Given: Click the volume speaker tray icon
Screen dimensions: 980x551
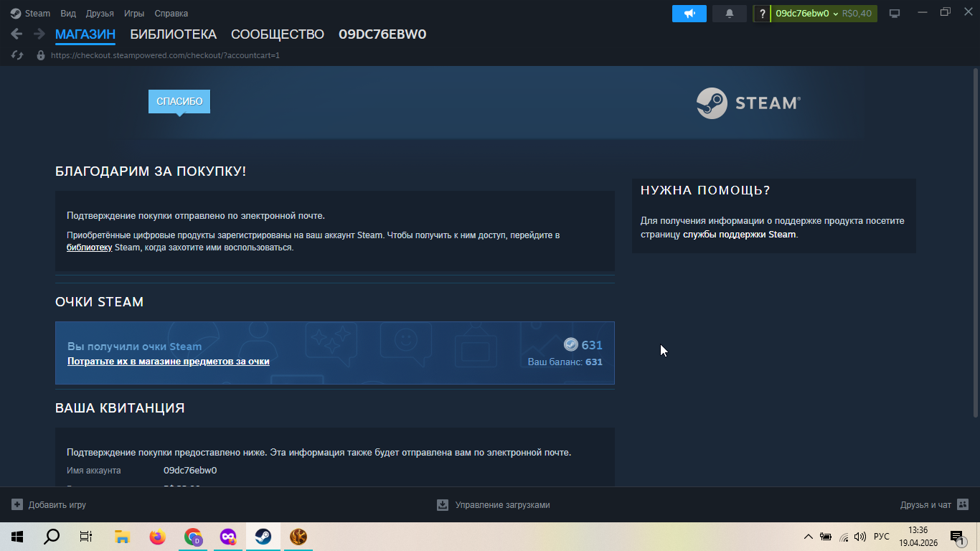Looking at the screenshot, I should coord(860,537).
